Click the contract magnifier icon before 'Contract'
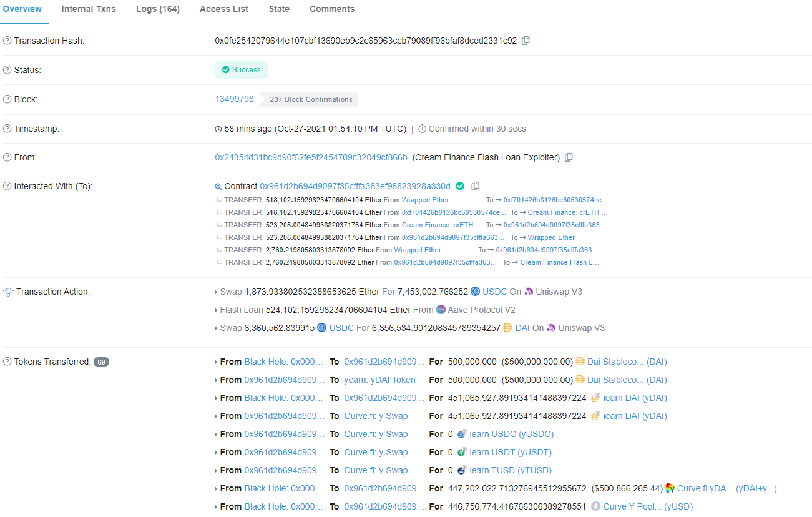The height and width of the screenshot is (517, 812). point(218,187)
